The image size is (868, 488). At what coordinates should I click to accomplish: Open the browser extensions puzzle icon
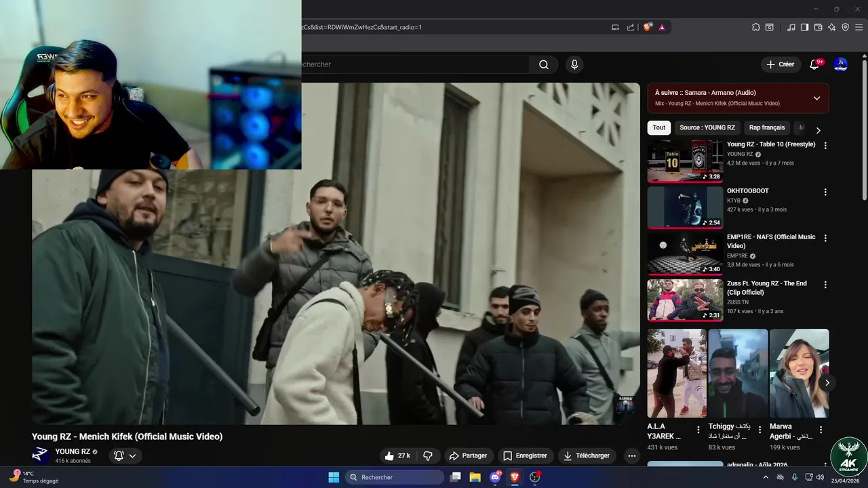pos(756,27)
